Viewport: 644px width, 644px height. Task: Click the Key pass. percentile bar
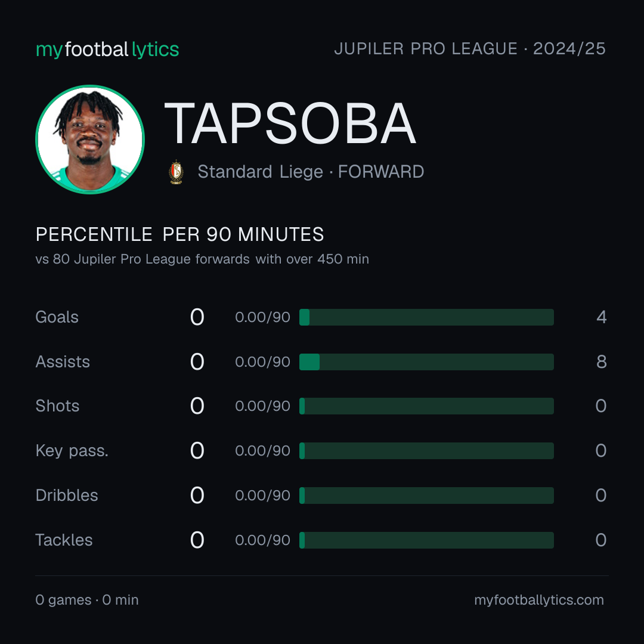click(426, 451)
